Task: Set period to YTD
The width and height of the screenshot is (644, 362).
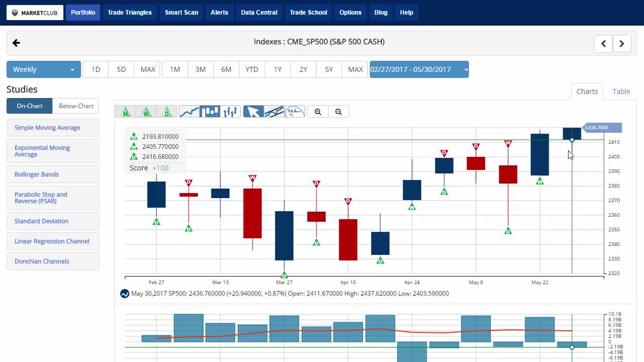Action: [252, 69]
